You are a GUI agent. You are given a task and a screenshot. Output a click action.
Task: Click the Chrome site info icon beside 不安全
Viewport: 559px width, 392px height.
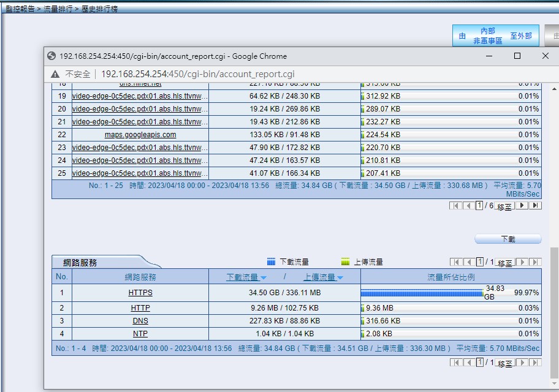click(x=55, y=74)
